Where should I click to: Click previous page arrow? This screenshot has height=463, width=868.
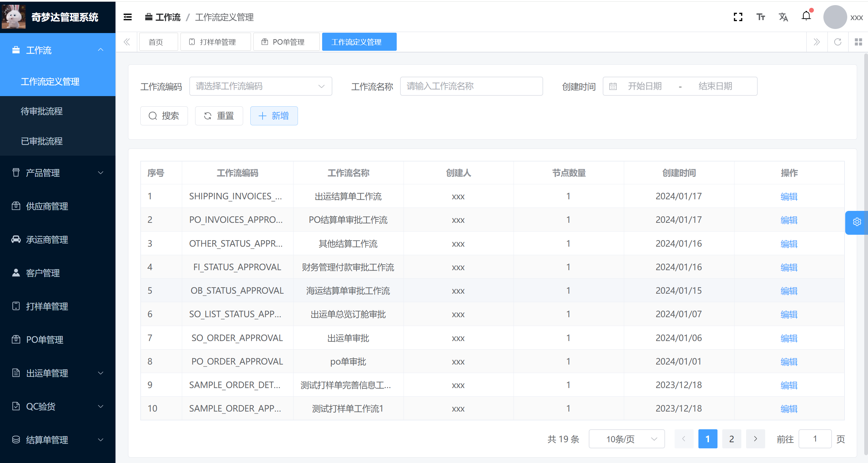684,439
